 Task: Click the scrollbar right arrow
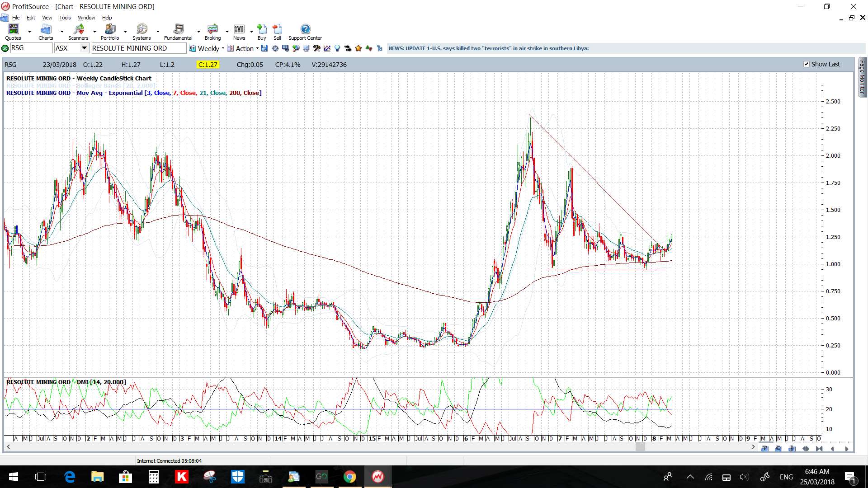tap(753, 447)
